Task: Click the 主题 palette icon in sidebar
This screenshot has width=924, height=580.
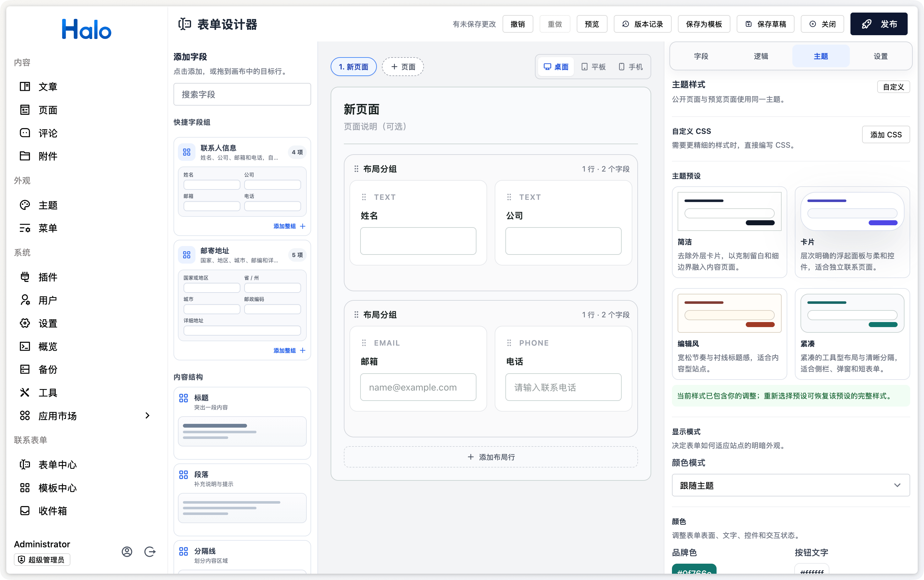Action: 25,205
